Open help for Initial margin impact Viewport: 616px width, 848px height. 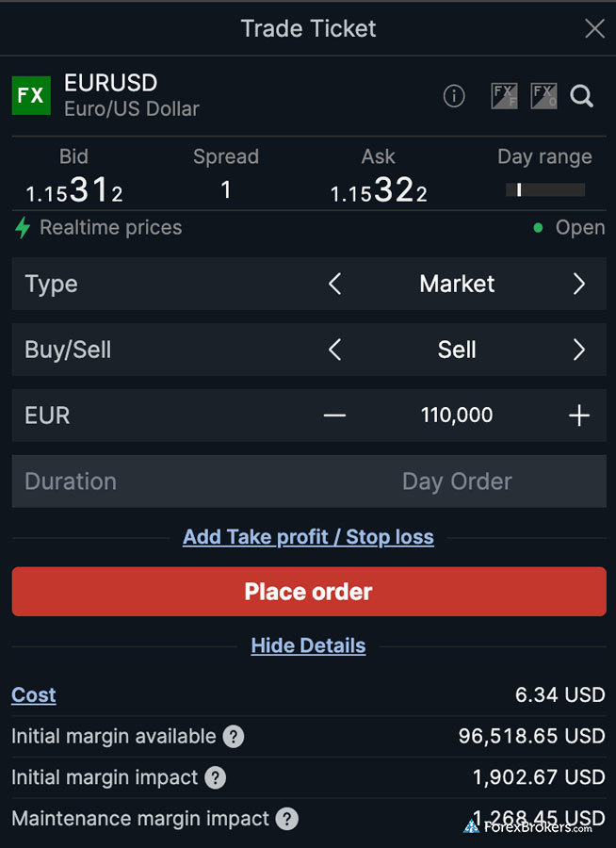point(216,778)
